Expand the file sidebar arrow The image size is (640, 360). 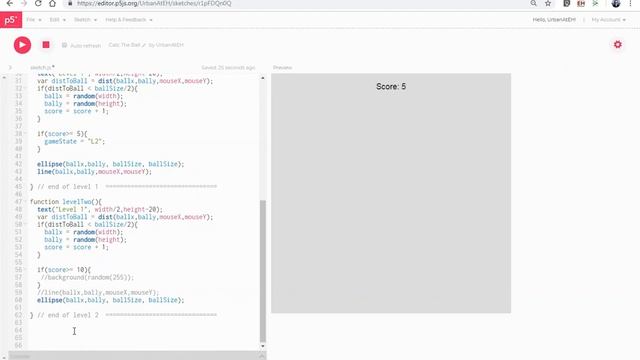tap(10, 67)
